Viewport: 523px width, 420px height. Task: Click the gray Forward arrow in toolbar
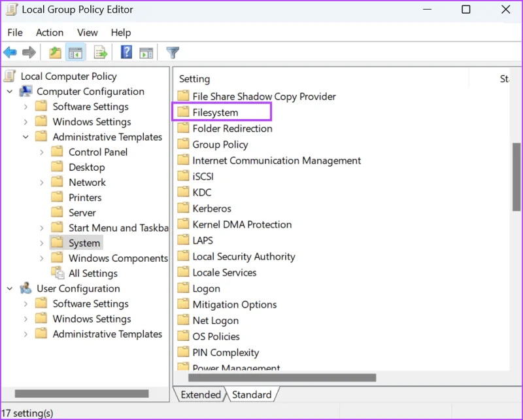(x=29, y=52)
